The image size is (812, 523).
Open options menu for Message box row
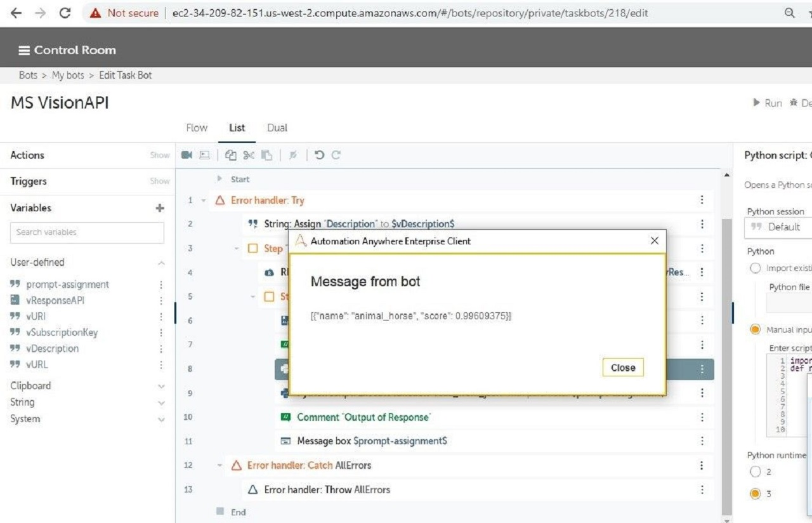click(x=702, y=441)
